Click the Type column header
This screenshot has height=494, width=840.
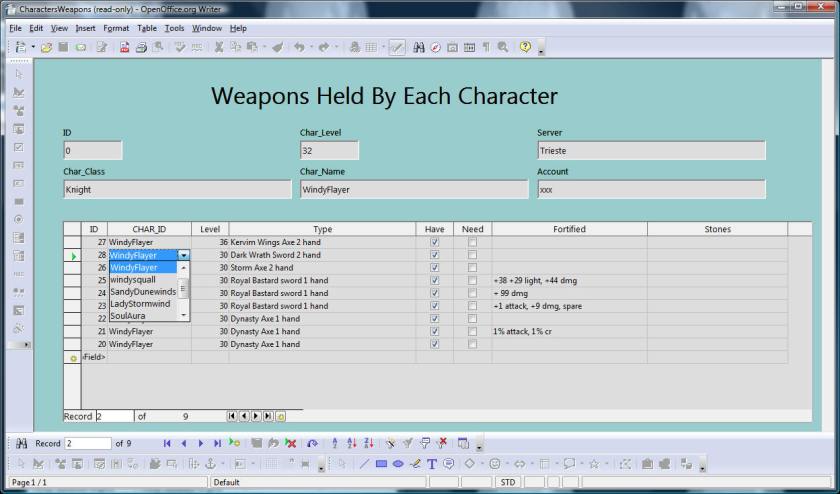click(322, 229)
